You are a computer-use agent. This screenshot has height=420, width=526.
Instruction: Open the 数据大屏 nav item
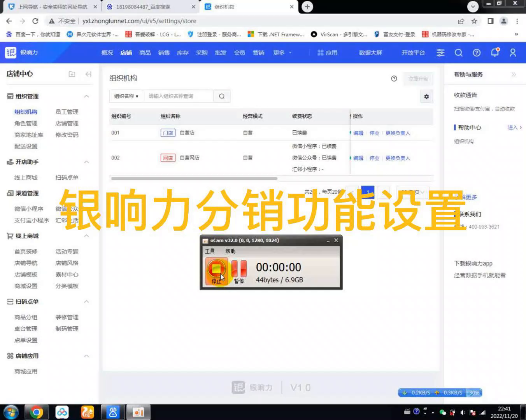click(x=370, y=52)
